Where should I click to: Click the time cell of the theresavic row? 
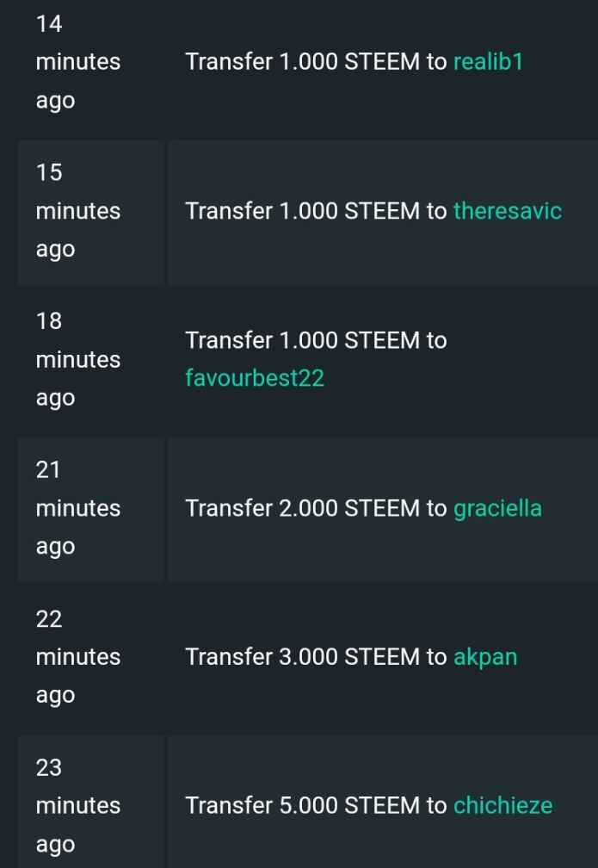click(91, 213)
